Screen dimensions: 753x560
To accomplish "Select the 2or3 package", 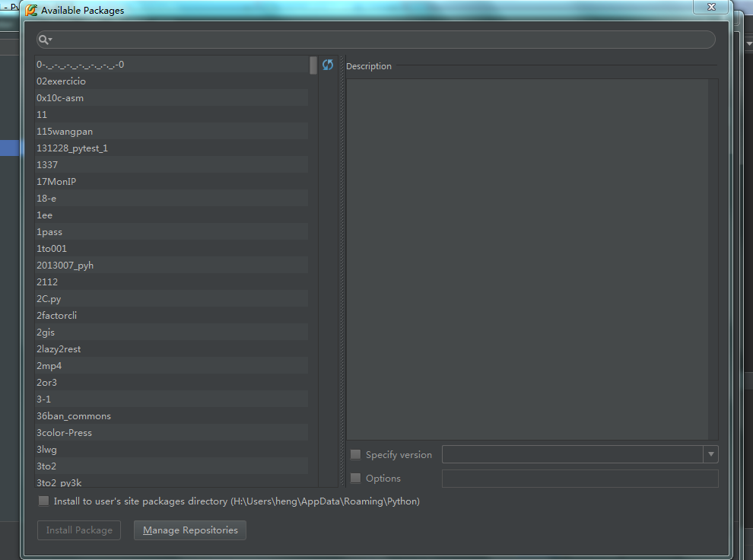I will (171, 383).
